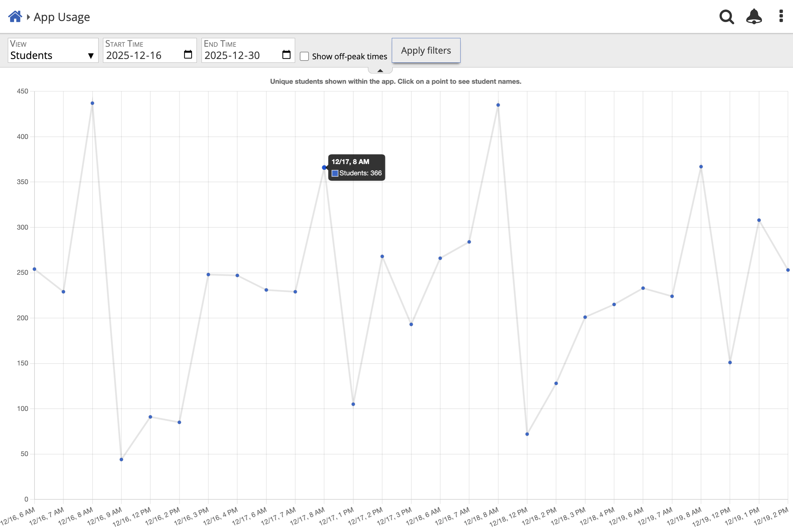Screen dimensions: 793x532
Task: Click the home icon in breadcrumb
Action: 15,16
